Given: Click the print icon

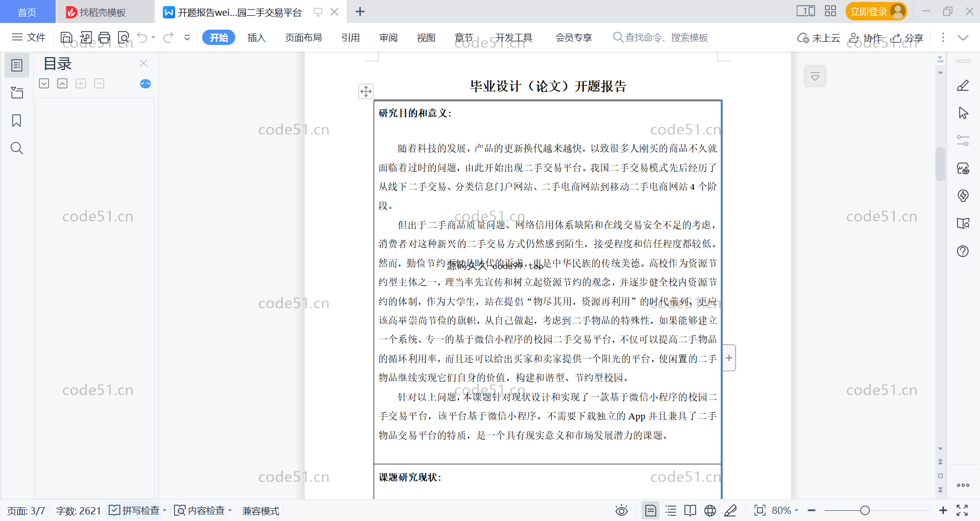Looking at the screenshot, I should pos(105,37).
